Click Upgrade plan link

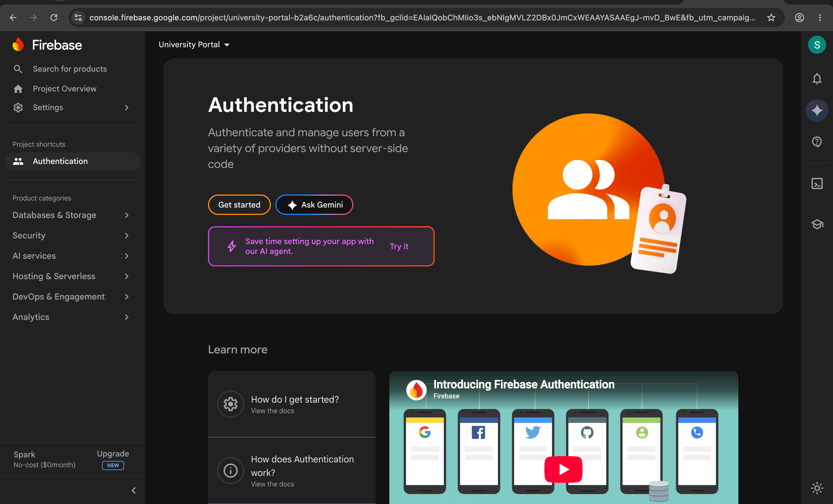113,454
